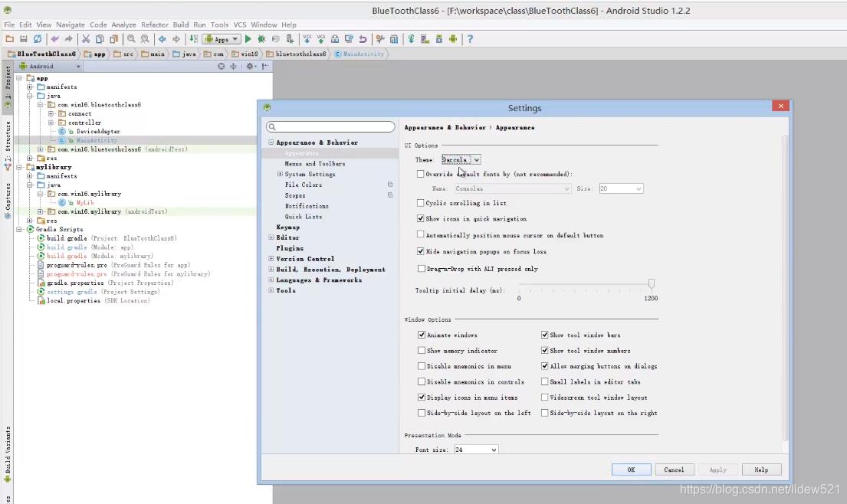Start debugging with the bug icon
This screenshot has width=847, height=504.
click(261, 39)
